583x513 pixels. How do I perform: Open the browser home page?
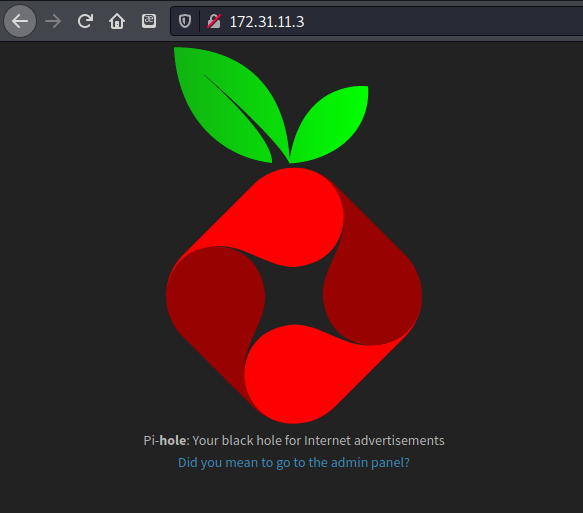point(117,21)
